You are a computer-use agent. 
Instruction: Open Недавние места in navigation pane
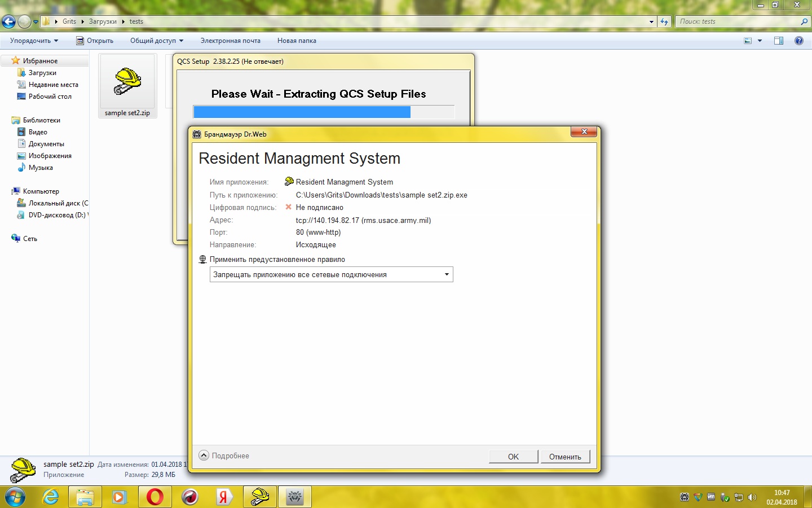(54, 85)
